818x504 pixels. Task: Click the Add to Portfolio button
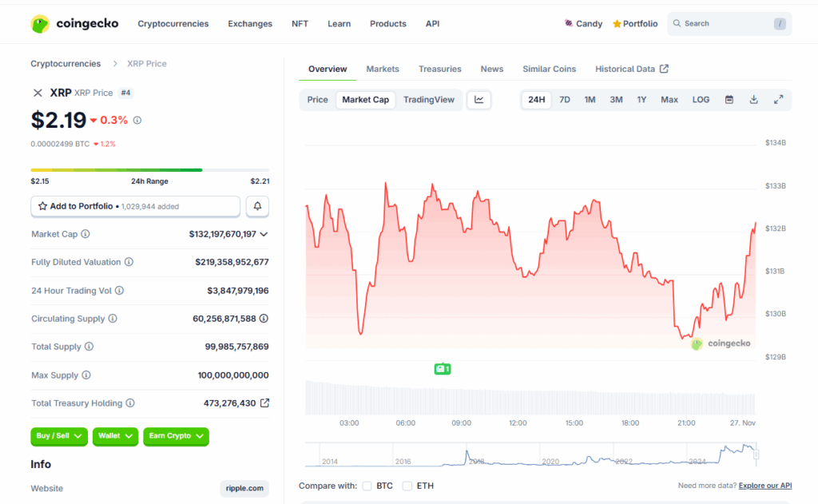click(135, 206)
